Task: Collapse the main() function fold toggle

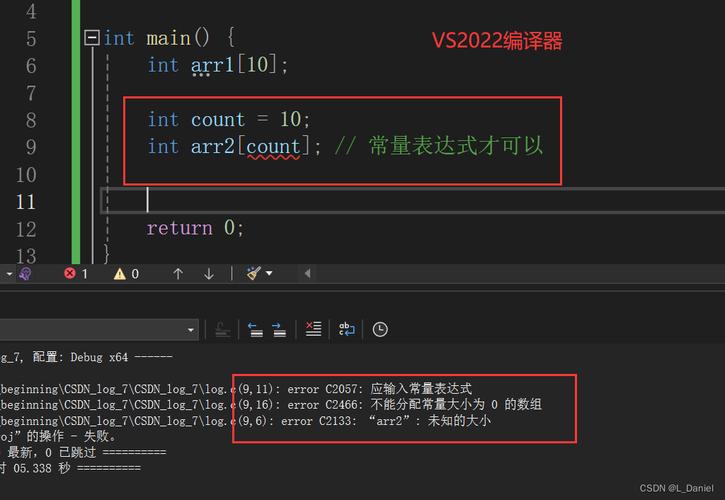Action: 92,38
